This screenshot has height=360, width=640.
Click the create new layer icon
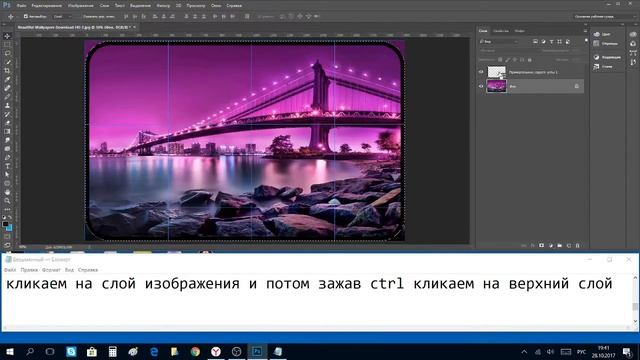[x=569, y=246]
